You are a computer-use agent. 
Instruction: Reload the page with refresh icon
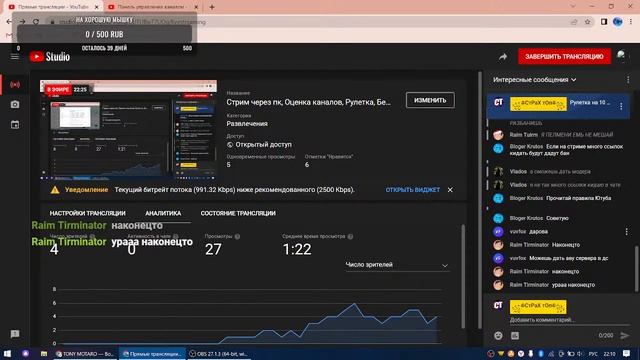coord(36,22)
